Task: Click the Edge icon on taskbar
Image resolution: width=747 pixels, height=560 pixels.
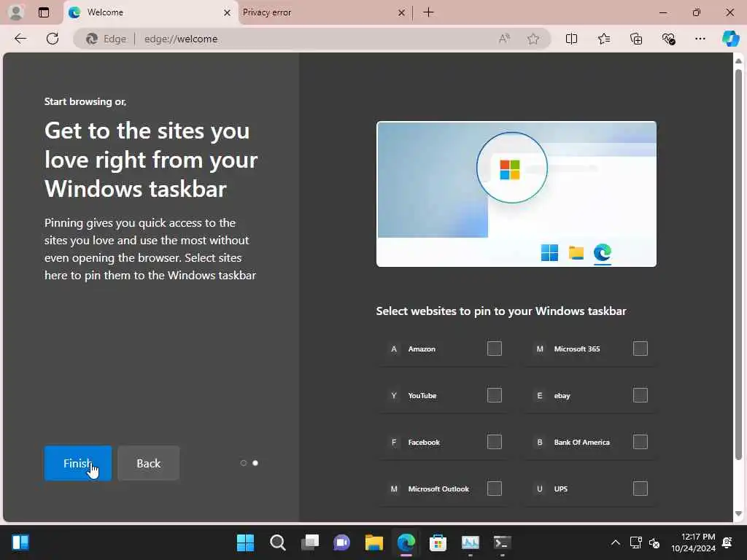Action: point(406,542)
